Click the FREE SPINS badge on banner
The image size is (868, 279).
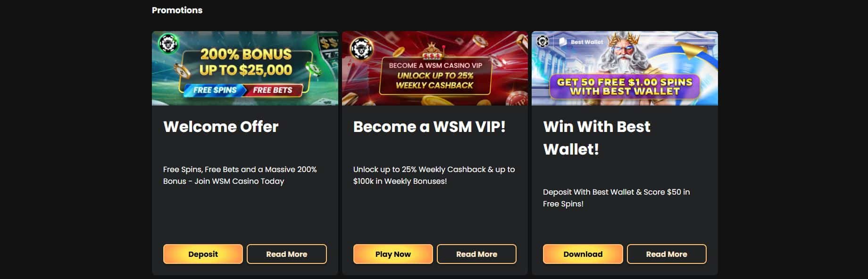pos(215,90)
